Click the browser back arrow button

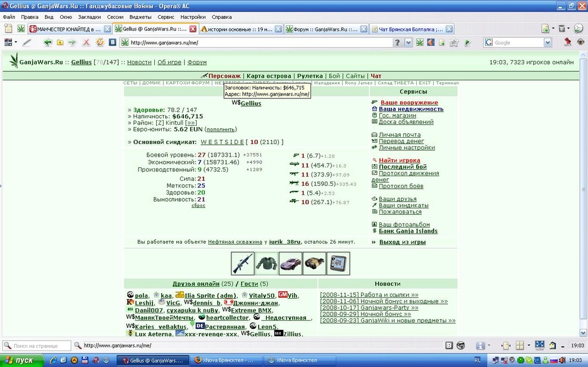pos(47,42)
